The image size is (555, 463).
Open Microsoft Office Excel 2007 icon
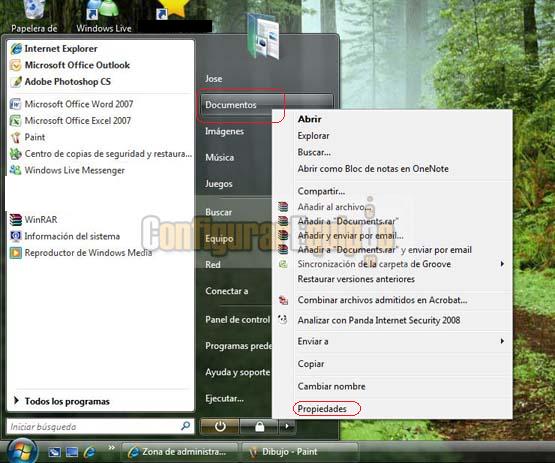(16, 121)
